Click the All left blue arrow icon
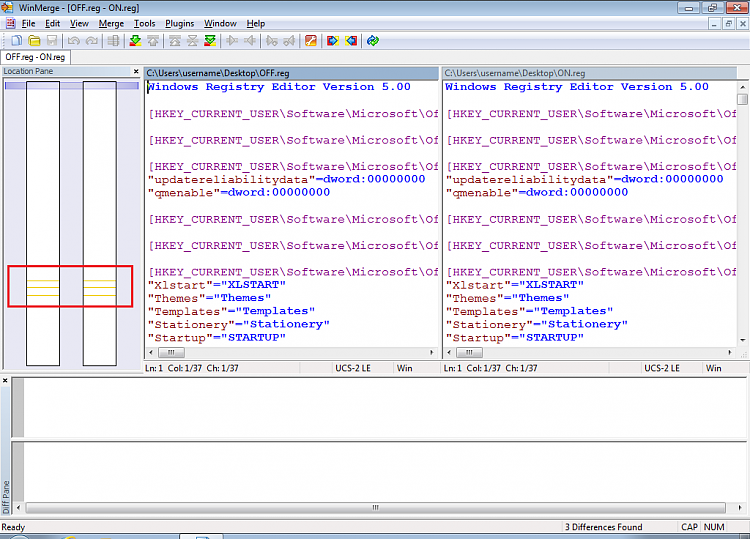Image resolution: width=750 pixels, height=539 pixels. pyautogui.click(x=351, y=41)
